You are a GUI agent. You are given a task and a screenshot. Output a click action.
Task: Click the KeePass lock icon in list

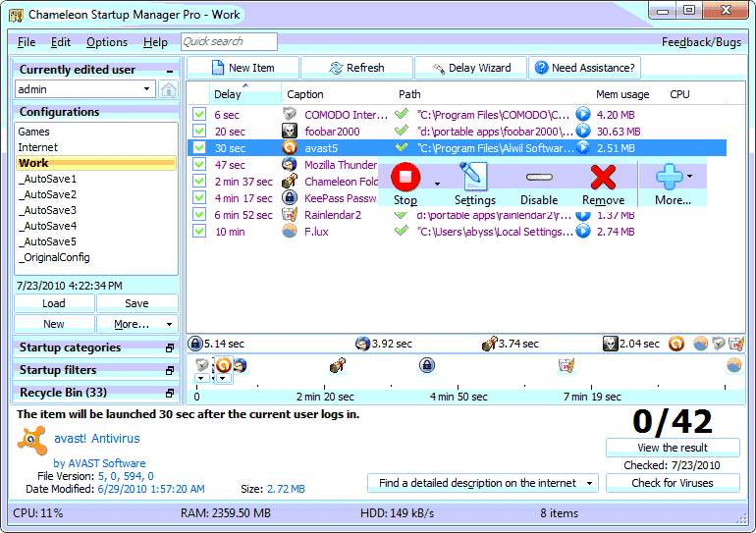(290, 197)
